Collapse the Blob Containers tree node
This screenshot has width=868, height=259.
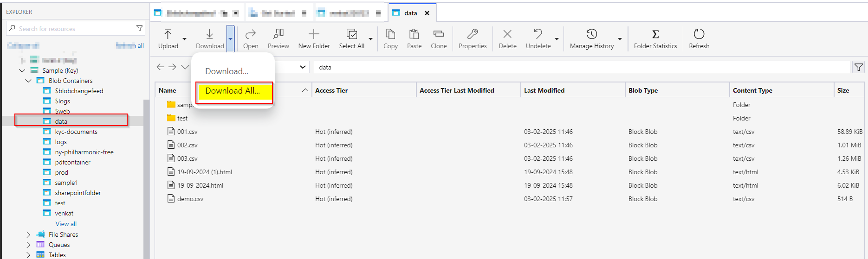click(x=28, y=81)
